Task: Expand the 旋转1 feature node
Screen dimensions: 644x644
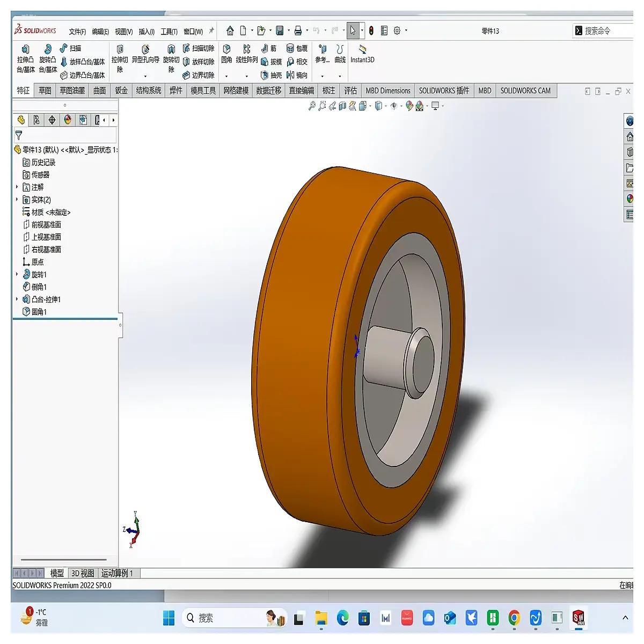Action: point(17,274)
